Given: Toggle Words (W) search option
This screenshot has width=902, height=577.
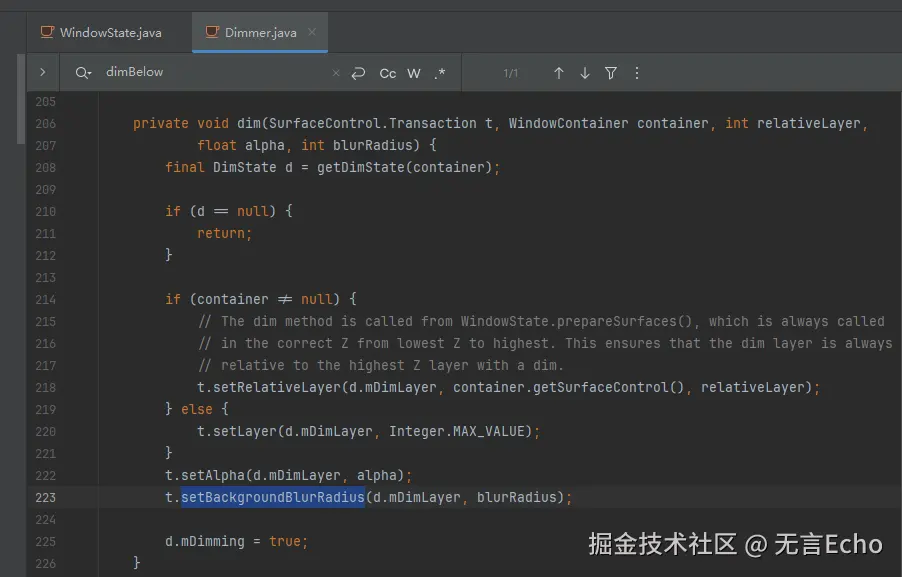Looking at the screenshot, I should coord(414,73).
